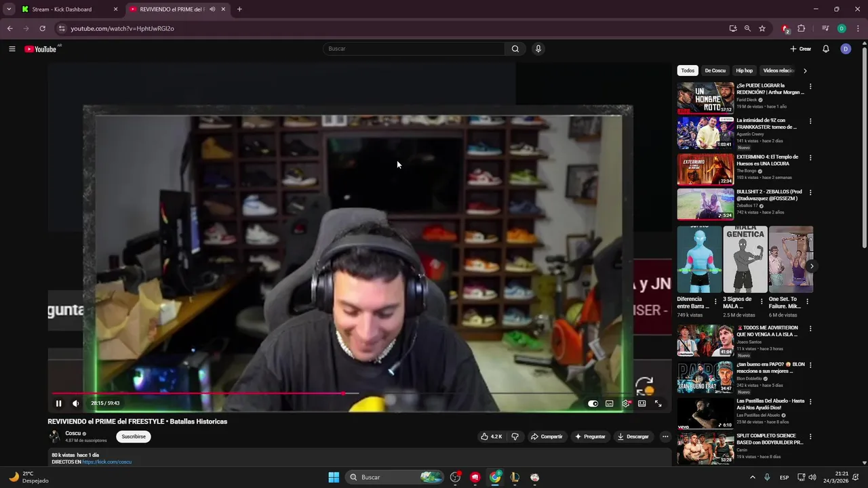The width and height of the screenshot is (868, 488).
Task: Mute the video with the speaker icon
Action: tap(75, 403)
